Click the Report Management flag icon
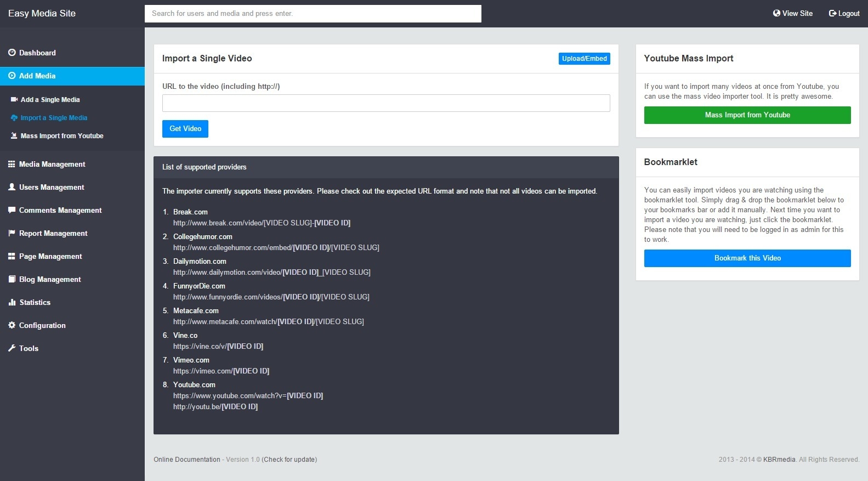The height and width of the screenshot is (481, 868). pyautogui.click(x=12, y=233)
